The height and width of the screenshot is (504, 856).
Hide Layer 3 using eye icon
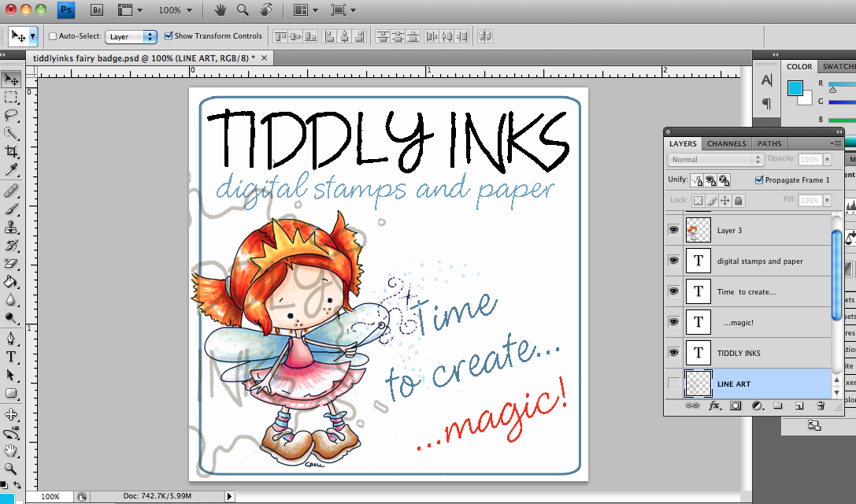673,230
